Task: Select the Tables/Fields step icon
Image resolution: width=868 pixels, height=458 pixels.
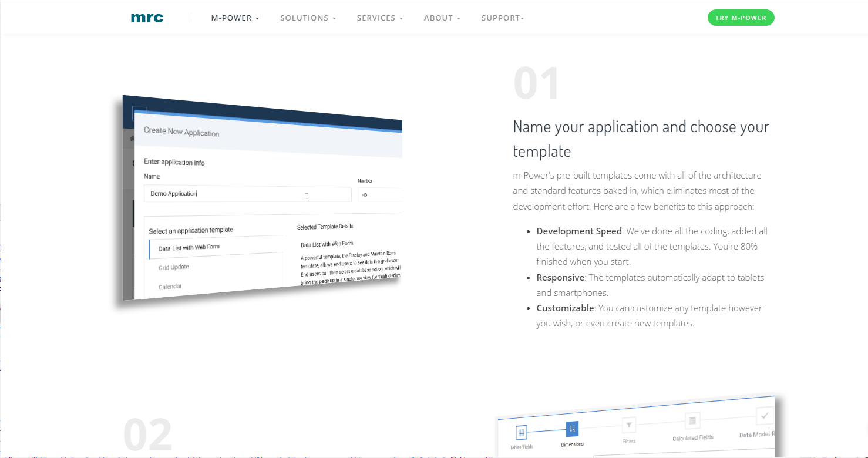Action: click(521, 433)
